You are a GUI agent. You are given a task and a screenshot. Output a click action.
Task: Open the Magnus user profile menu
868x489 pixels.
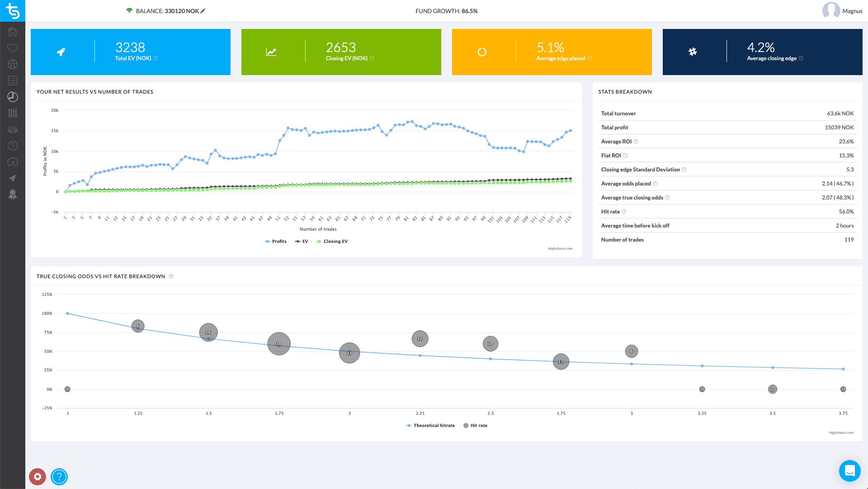pos(842,11)
